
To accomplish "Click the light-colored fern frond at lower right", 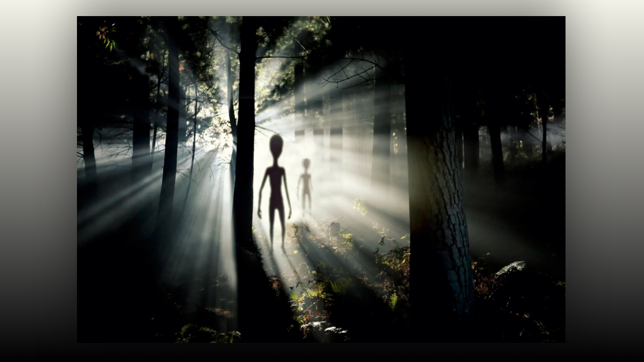I will point(510,268).
